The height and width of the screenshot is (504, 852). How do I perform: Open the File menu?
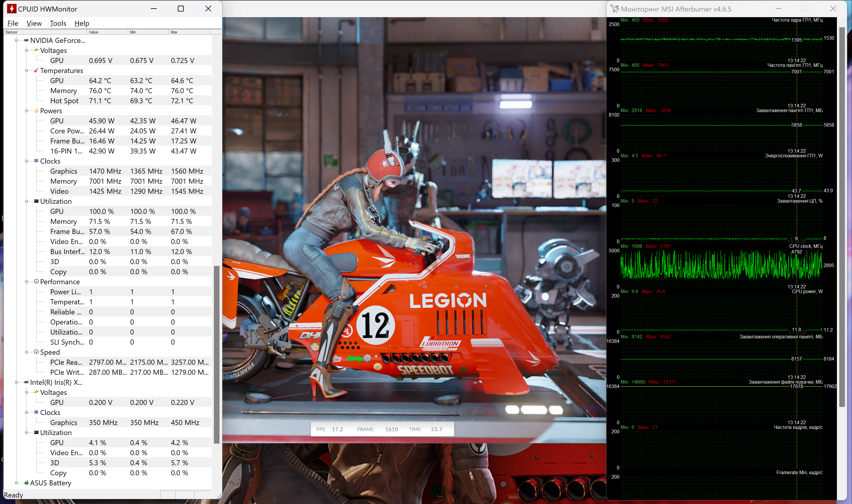coord(12,23)
